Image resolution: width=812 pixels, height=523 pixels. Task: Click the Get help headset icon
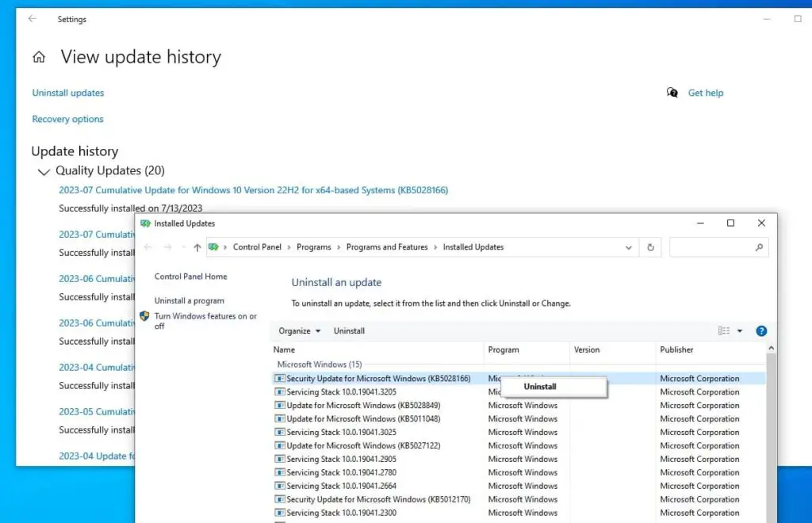(672, 92)
